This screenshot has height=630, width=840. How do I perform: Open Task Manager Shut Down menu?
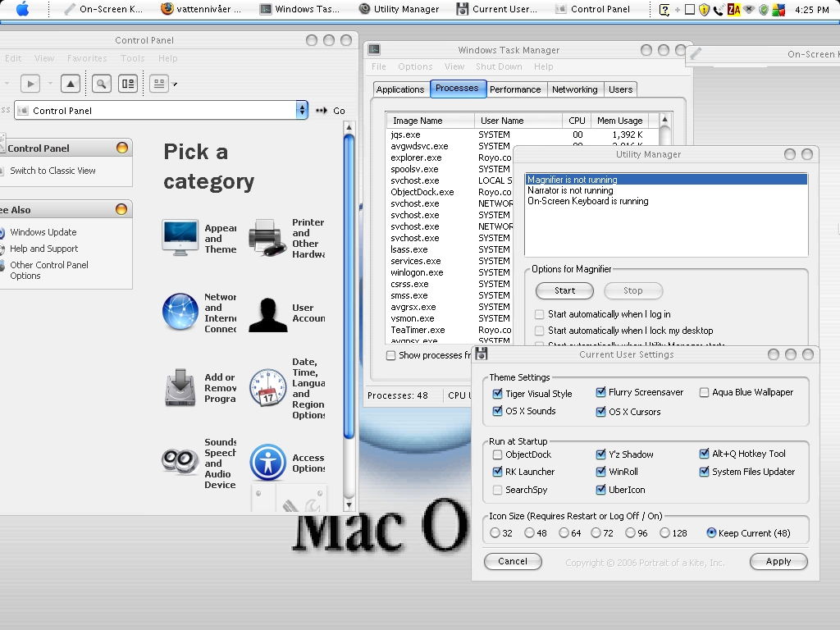[x=499, y=66]
